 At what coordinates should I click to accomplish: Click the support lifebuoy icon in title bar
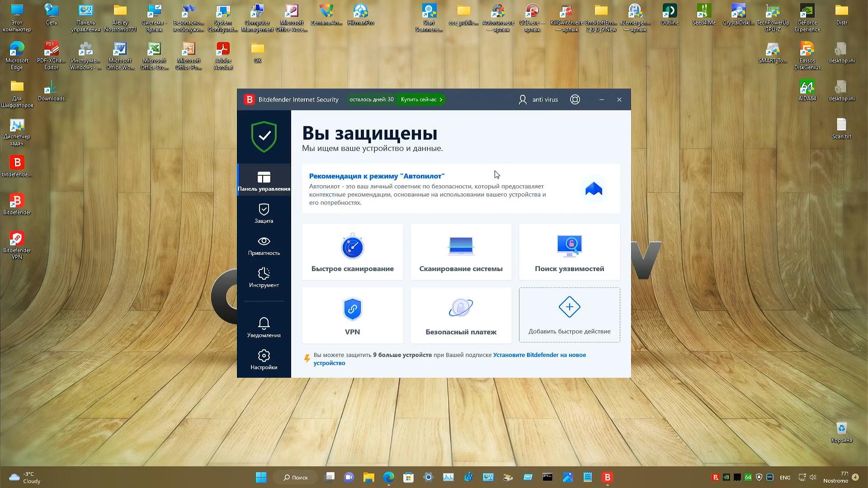pos(575,99)
